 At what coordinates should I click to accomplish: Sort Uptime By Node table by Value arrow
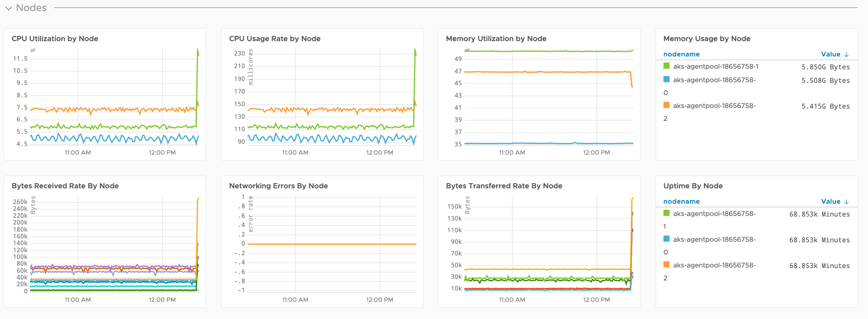point(846,202)
